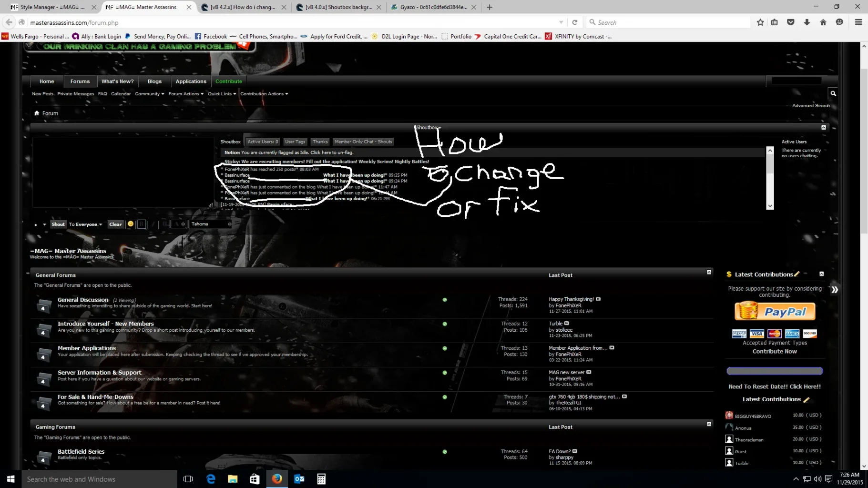Open the Contribute navigation tab
868x488 pixels.
(x=229, y=81)
